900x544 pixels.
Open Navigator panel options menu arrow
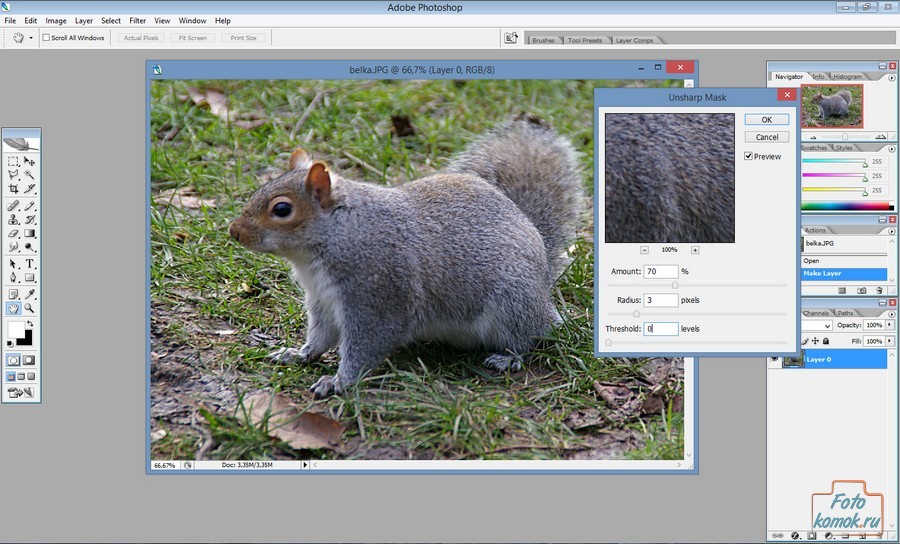pyautogui.click(x=890, y=76)
